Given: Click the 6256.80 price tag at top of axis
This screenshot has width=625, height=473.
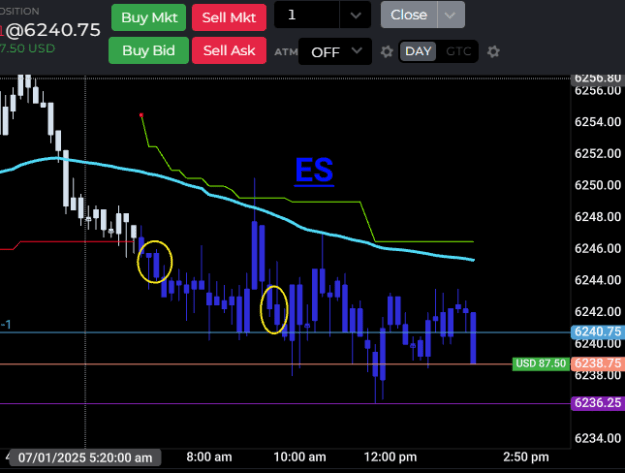Looking at the screenshot, I should tap(597, 78).
